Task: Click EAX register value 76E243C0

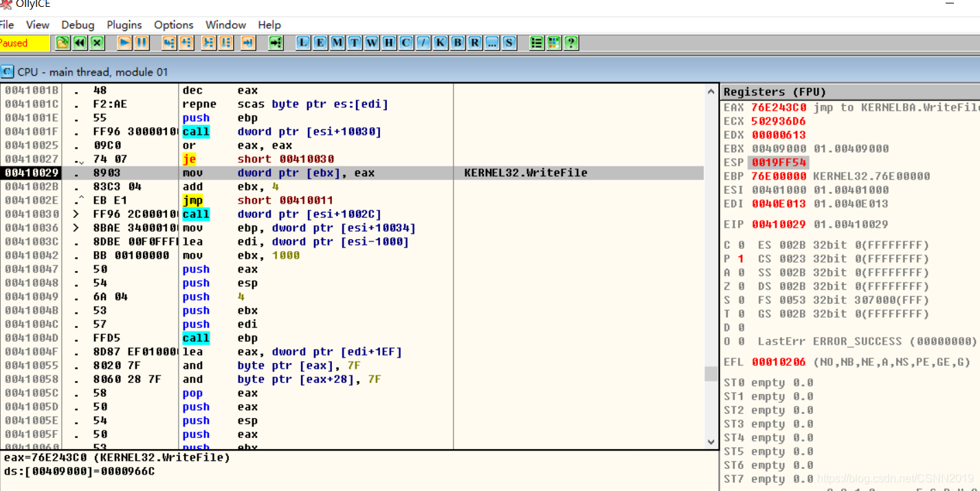Action: [779, 107]
